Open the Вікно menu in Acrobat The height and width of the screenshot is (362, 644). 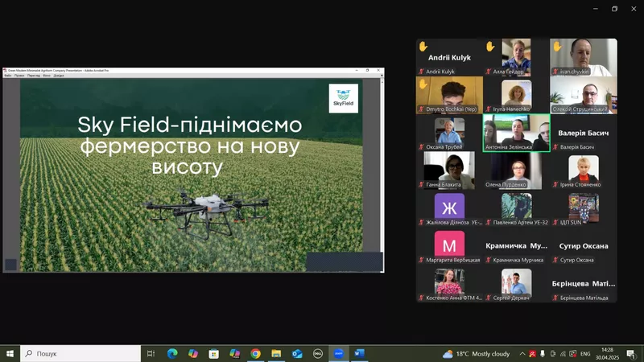tap(47, 76)
